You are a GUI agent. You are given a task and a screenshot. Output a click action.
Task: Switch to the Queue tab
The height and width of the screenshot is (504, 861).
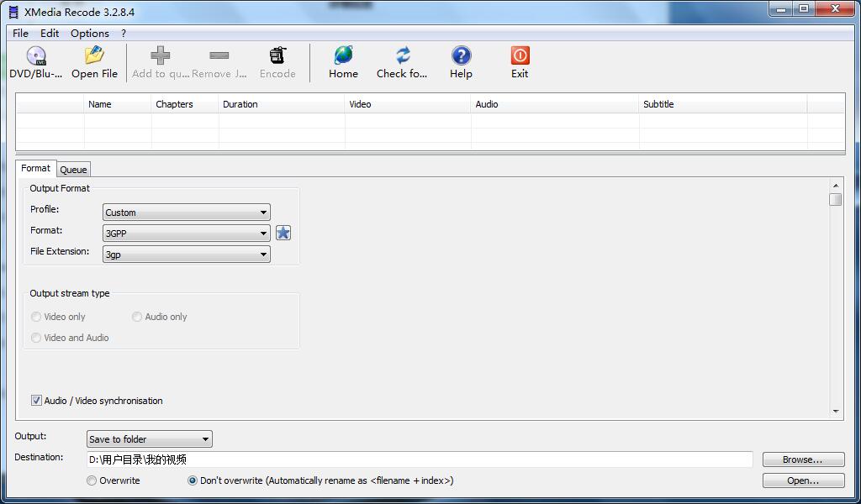(73, 169)
